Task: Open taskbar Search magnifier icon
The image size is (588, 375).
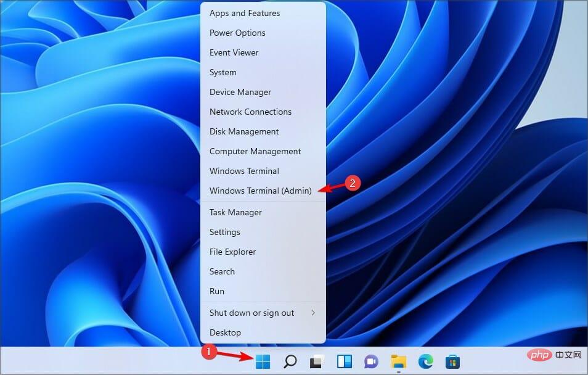Action: (x=290, y=361)
